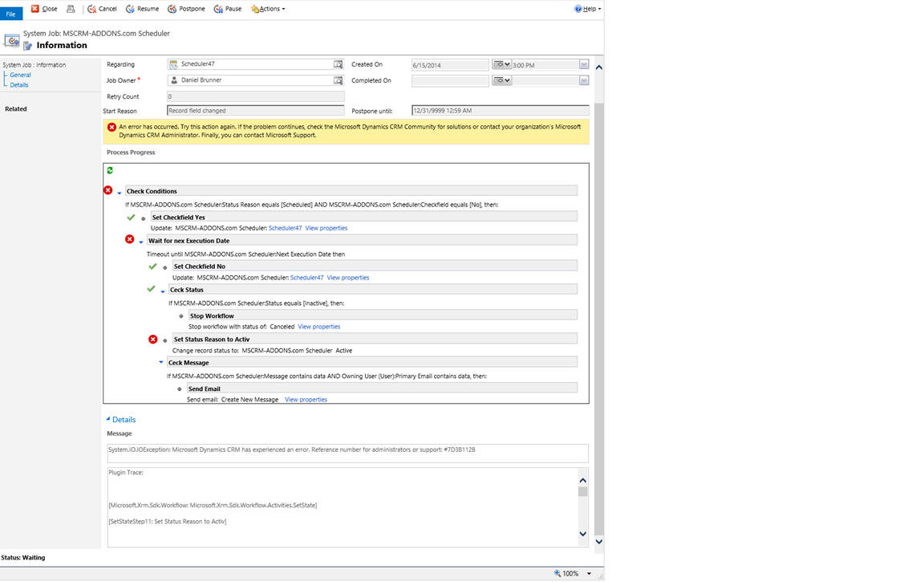Open the lookup icon for Job Owner

(x=338, y=80)
